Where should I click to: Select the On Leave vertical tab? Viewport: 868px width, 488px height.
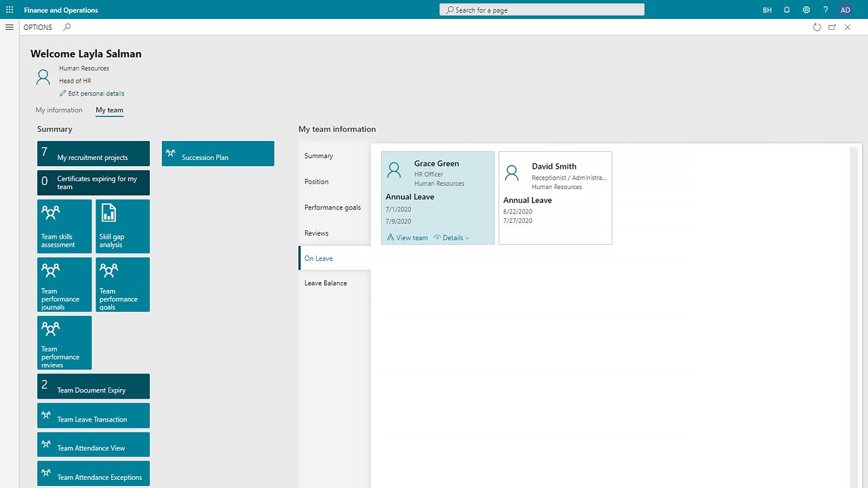pos(334,258)
